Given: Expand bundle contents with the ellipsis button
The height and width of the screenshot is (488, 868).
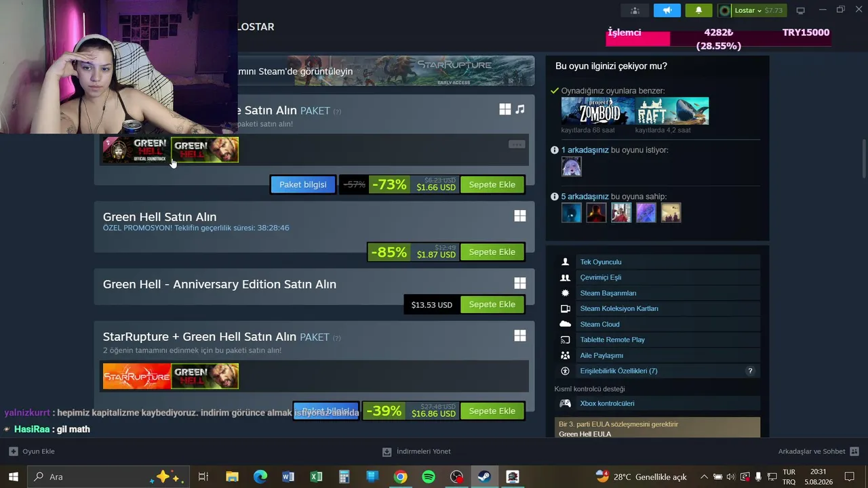Looking at the screenshot, I should (517, 144).
